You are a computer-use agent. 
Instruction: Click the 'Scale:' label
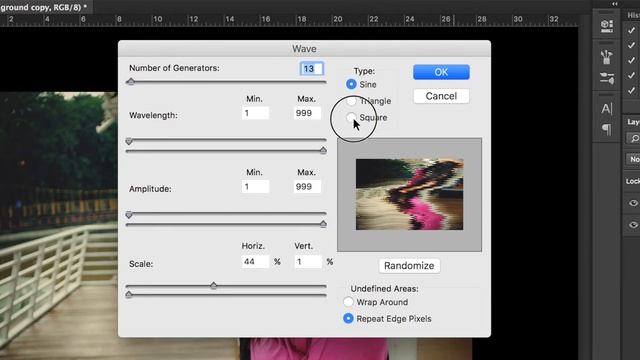point(141,264)
